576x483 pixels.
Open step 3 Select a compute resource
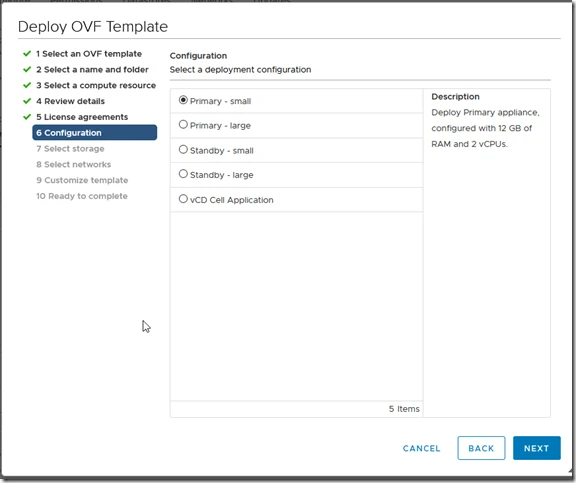click(x=96, y=85)
